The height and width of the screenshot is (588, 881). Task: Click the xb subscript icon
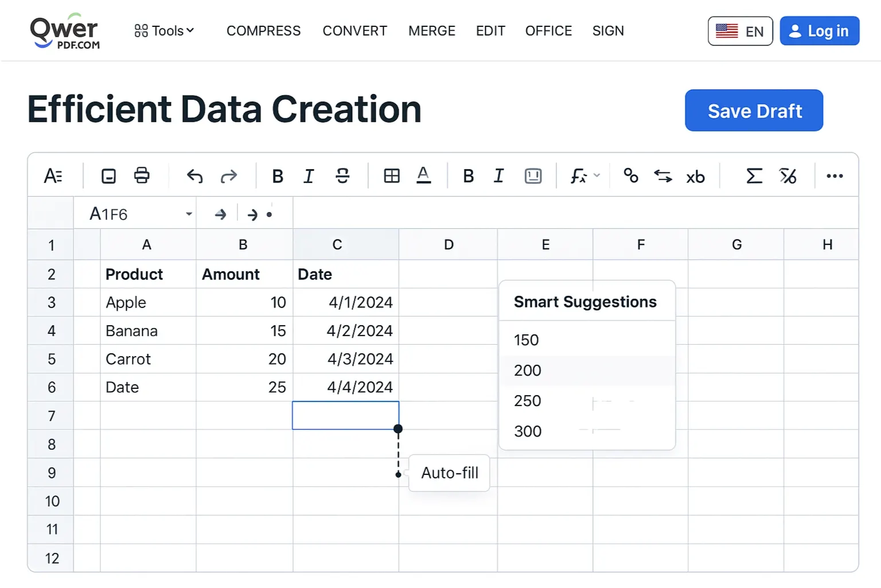695,177
